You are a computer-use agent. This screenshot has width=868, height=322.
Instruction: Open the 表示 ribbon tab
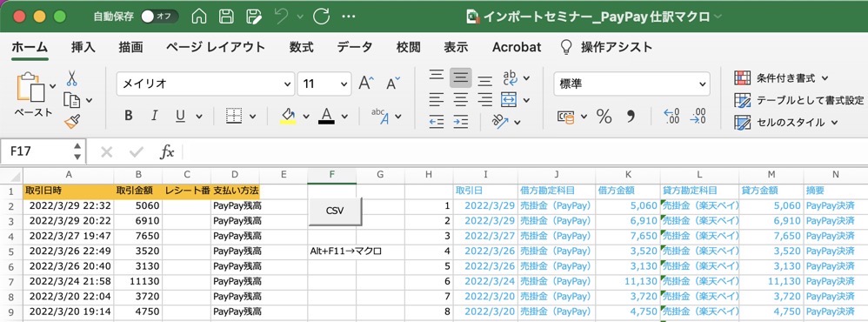coord(456,48)
